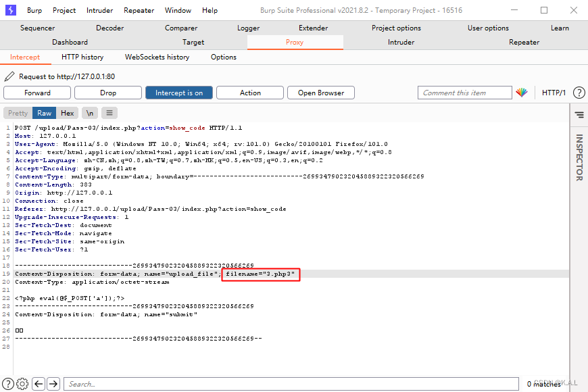The width and height of the screenshot is (588, 392).
Task: Minimize the Burp Suite window
Action: pos(514,10)
